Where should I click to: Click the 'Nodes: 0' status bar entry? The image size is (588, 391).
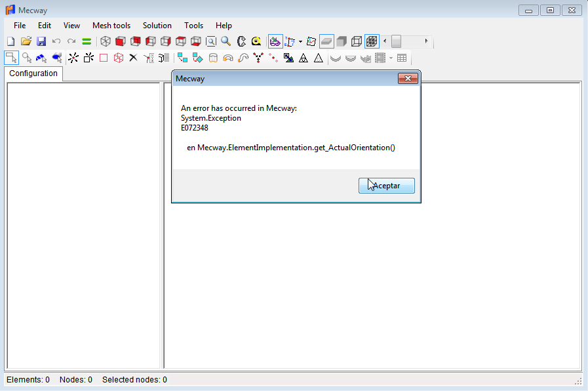[x=76, y=380]
